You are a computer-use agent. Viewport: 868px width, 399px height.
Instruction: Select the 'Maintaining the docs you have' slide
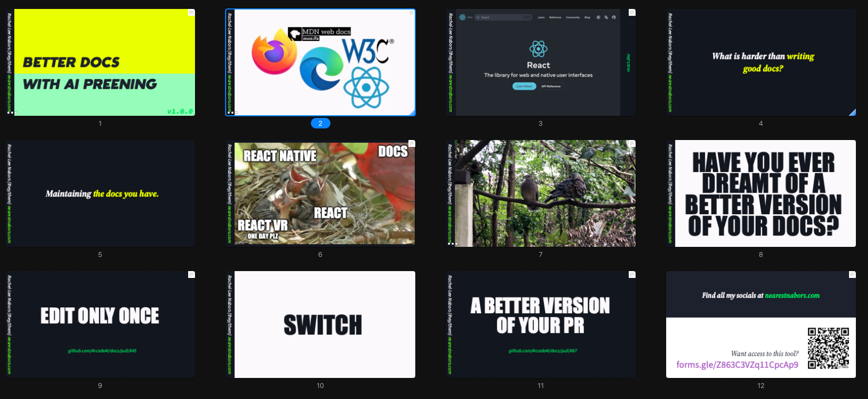click(100, 193)
